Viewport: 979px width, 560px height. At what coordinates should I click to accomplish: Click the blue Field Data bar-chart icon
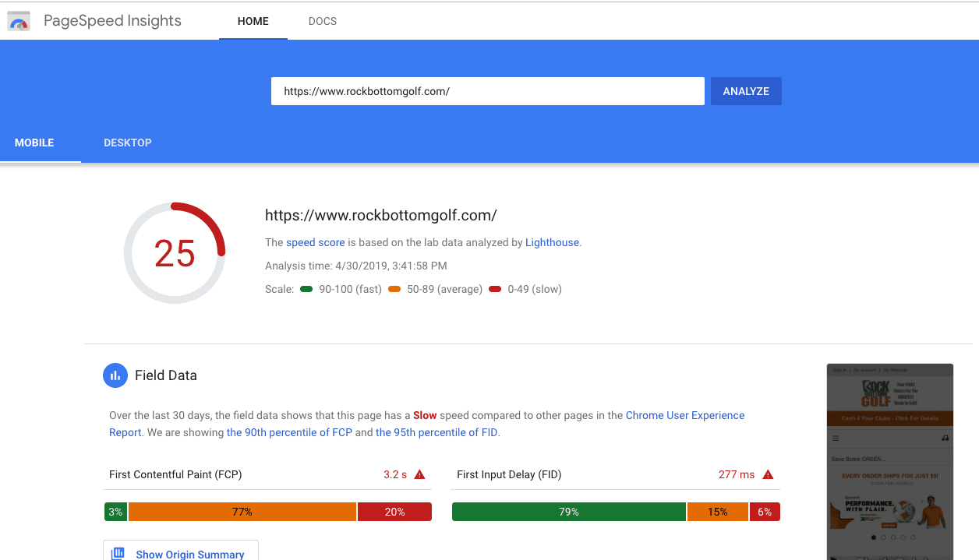click(x=115, y=375)
